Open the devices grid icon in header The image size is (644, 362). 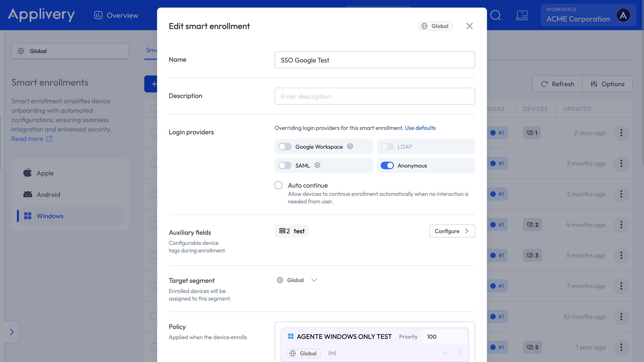[x=522, y=15]
